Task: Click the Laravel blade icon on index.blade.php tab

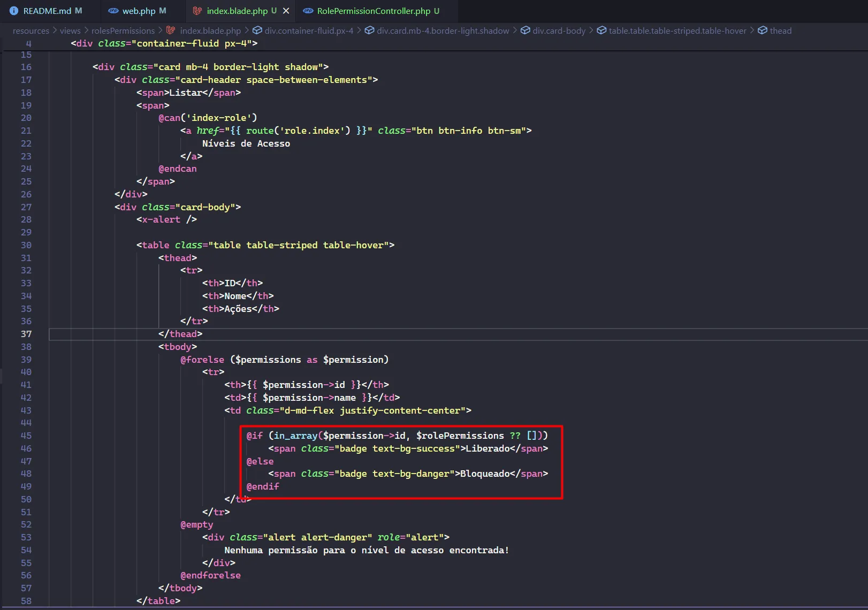Action: 197,11
